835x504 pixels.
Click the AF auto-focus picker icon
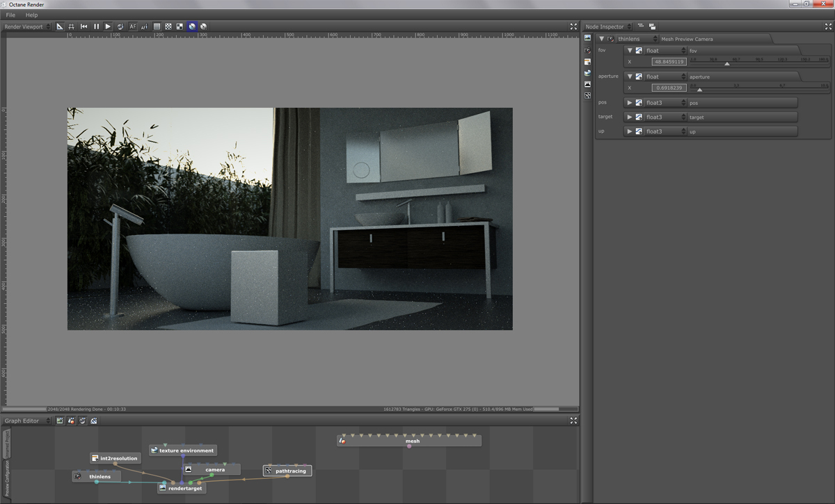(x=132, y=26)
